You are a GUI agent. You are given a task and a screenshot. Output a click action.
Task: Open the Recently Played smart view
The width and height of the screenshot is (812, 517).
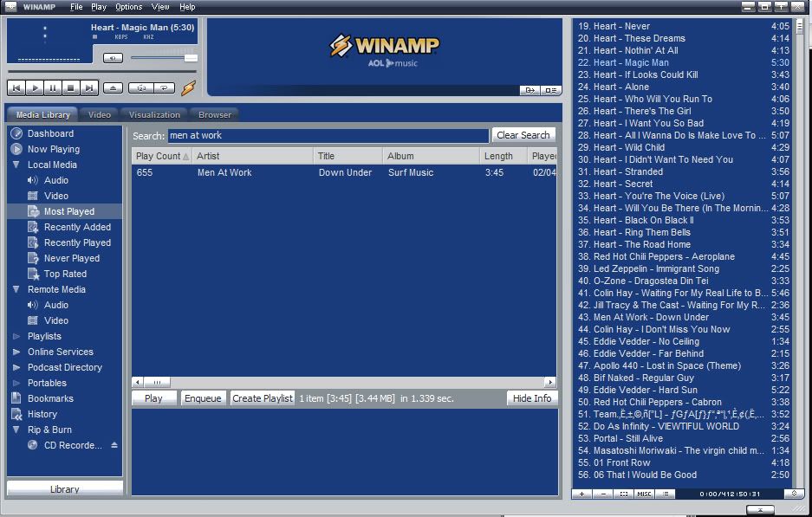[77, 242]
